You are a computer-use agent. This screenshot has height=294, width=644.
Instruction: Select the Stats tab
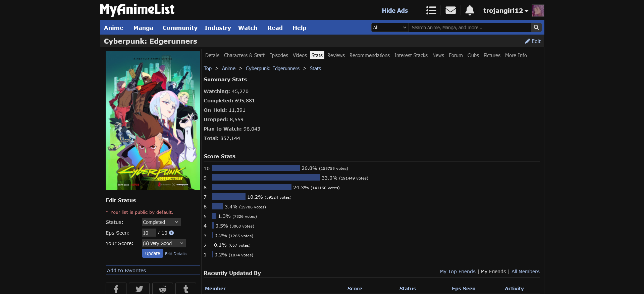pos(317,55)
